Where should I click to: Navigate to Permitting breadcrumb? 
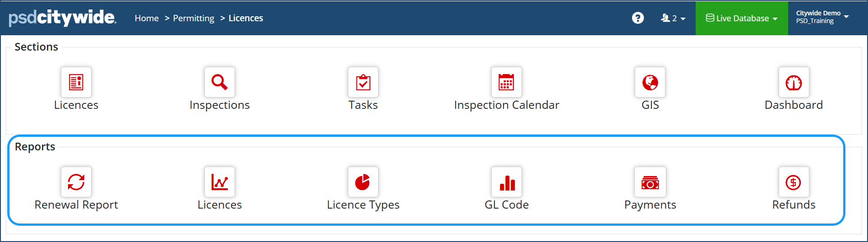pos(194,18)
